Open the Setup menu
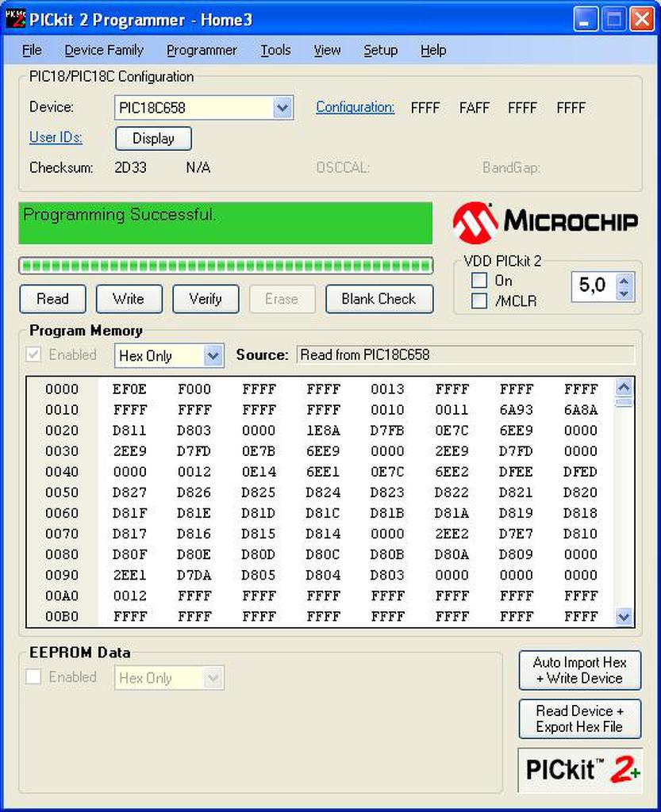Screen dimensions: 661x812 [x=381, y=50]
